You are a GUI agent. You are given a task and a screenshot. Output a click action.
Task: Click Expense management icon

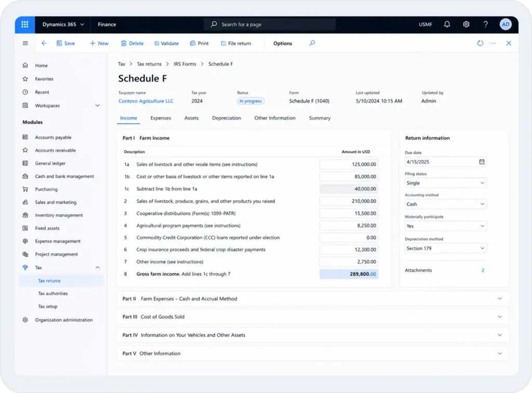25,241
